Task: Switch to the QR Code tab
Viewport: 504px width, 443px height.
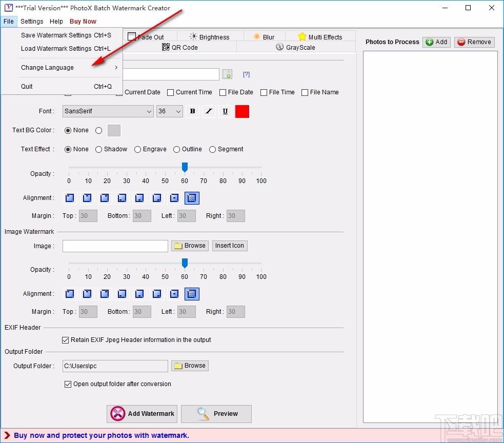Action: (180, 47)
